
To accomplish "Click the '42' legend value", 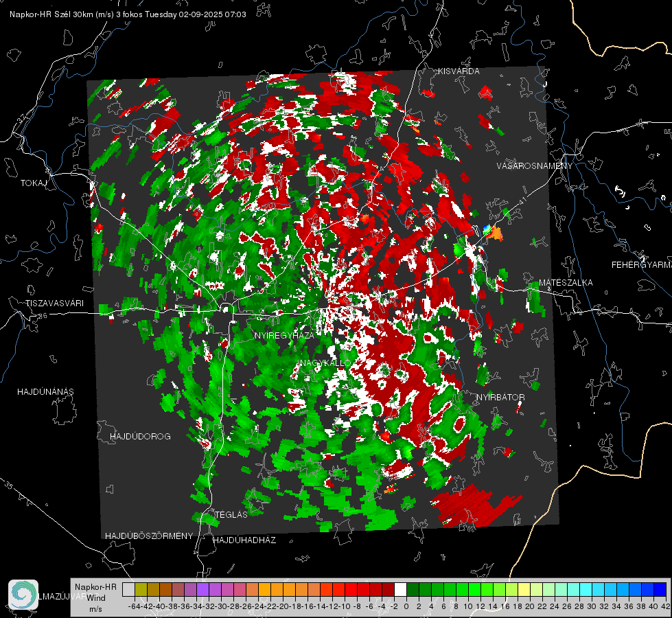I will point(666,606).
